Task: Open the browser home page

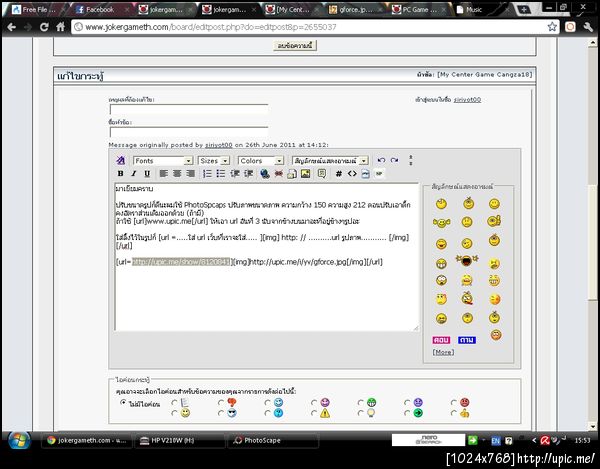Action: (60, 27)
